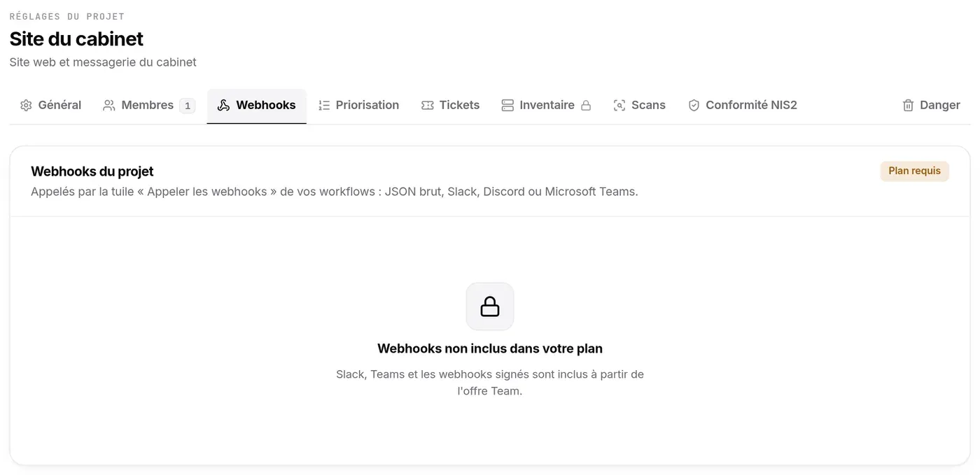The image size is (980, 475).
Task: Go to the Priorisation tab
Action: [x=358, y=106]
